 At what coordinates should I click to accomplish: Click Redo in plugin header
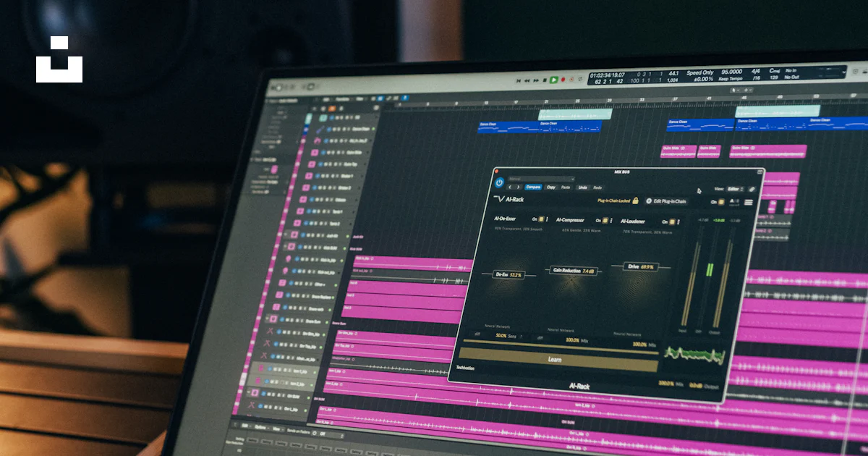tap(597, 187)
